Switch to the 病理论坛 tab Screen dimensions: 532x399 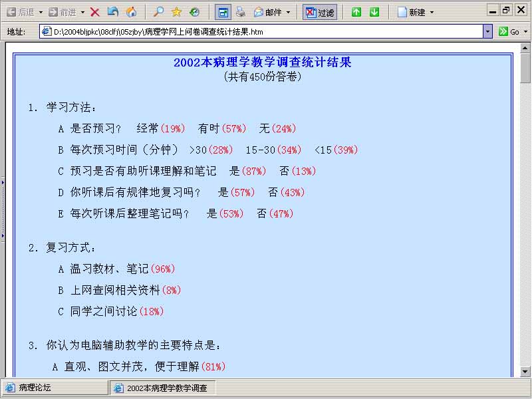tap(55, 388)
